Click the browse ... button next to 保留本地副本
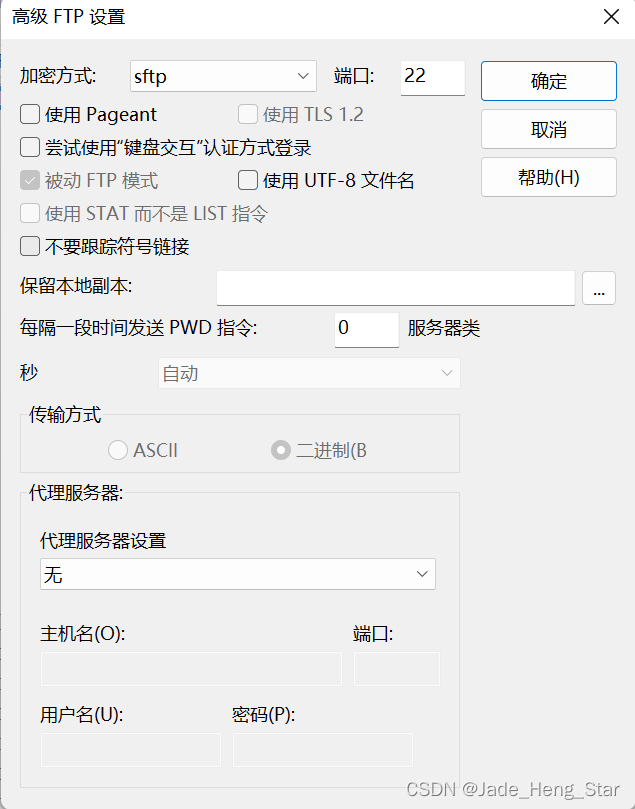635x809 pixels. pyautogui.click(x=598, y=288)
